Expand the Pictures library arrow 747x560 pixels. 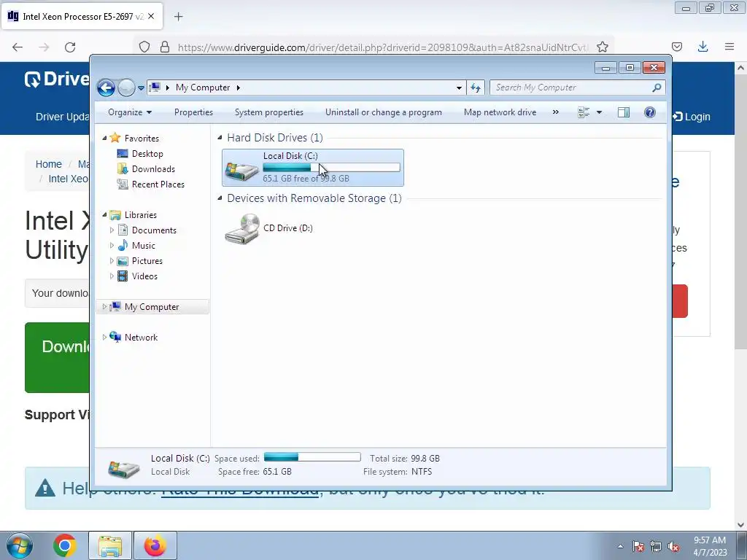pos(112,261)
